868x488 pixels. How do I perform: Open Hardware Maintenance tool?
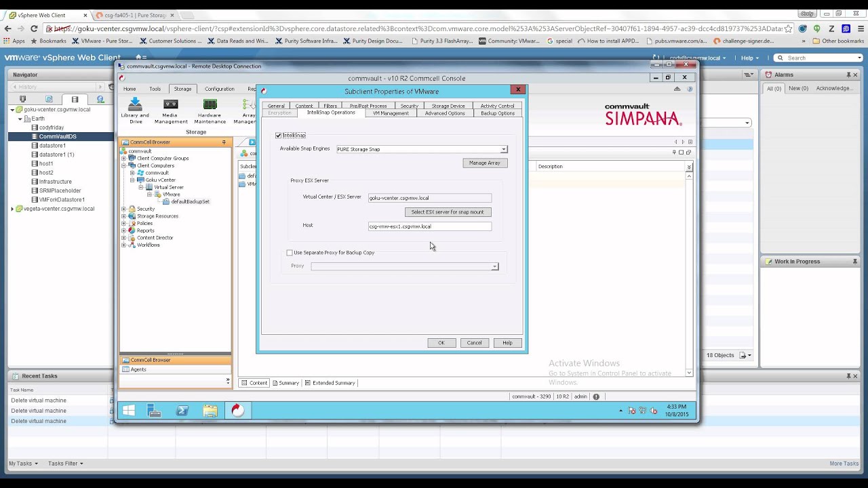[210, 110]
